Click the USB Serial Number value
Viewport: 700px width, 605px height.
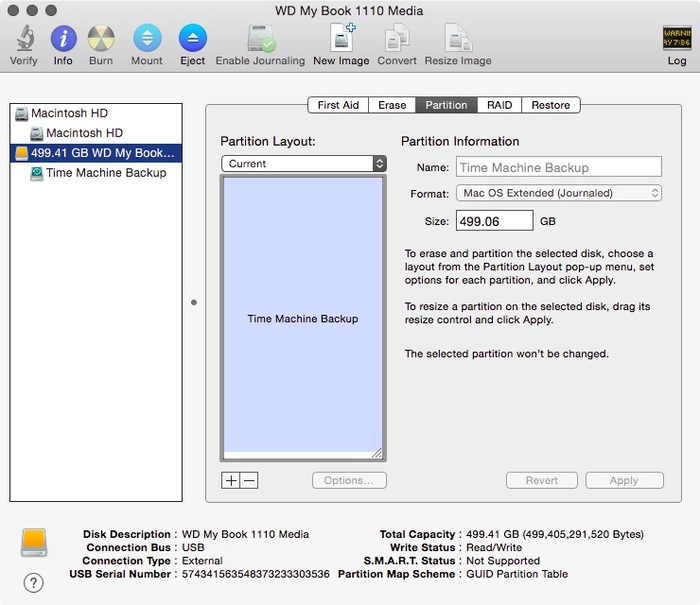point(255,574)
